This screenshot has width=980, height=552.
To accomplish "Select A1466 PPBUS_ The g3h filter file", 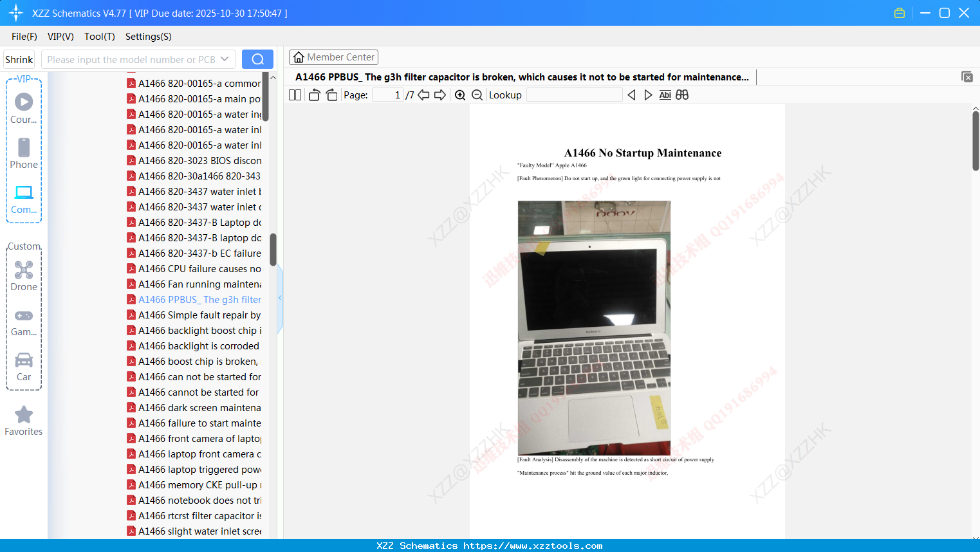I will (x=194, y=300).
